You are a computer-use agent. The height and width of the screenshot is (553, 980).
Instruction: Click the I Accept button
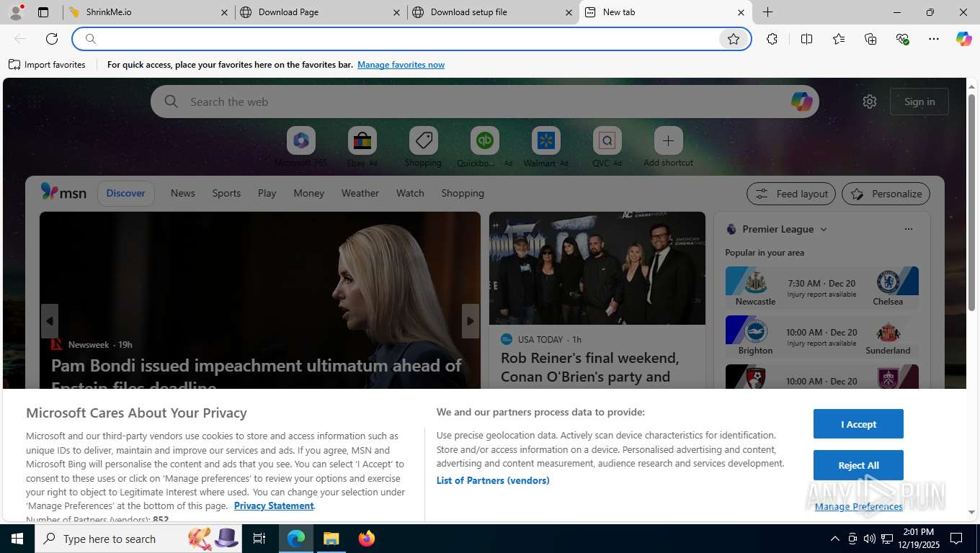point(858,424)
